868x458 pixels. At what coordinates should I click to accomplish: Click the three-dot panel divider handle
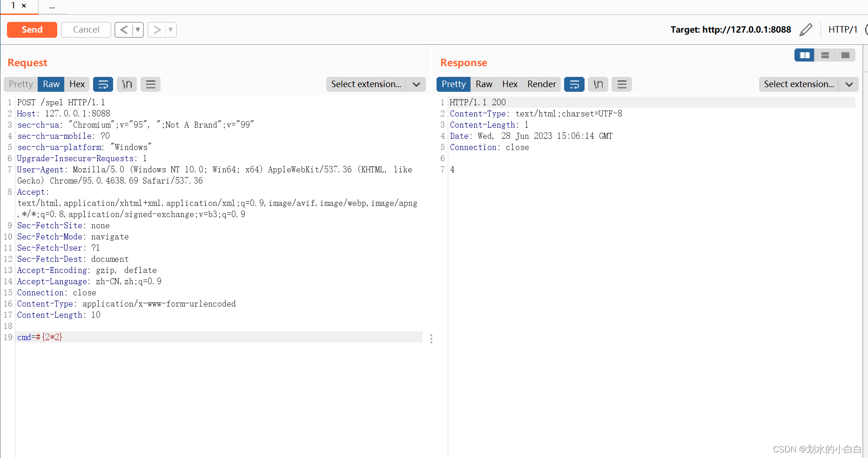[x=431, y=339]
